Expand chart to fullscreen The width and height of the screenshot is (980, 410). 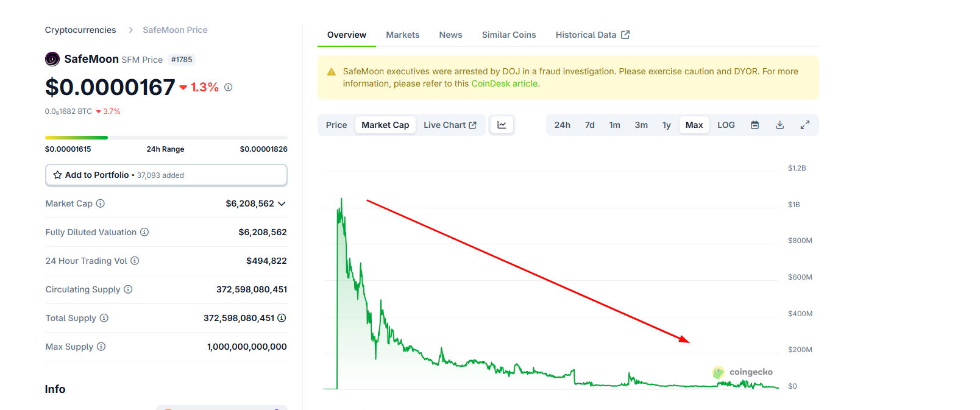point(804,125)
